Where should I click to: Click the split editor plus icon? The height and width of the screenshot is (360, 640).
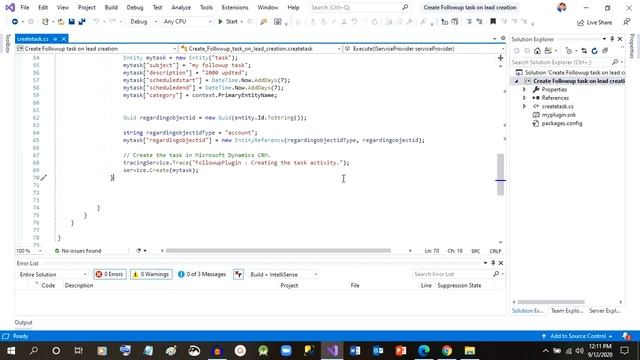point(500,58)
